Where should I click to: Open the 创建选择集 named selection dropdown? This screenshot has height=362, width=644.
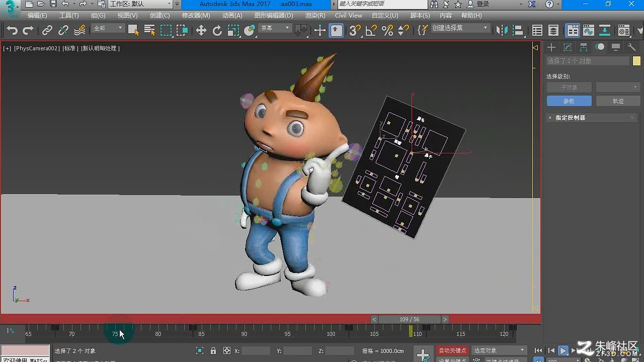[460, 28]
